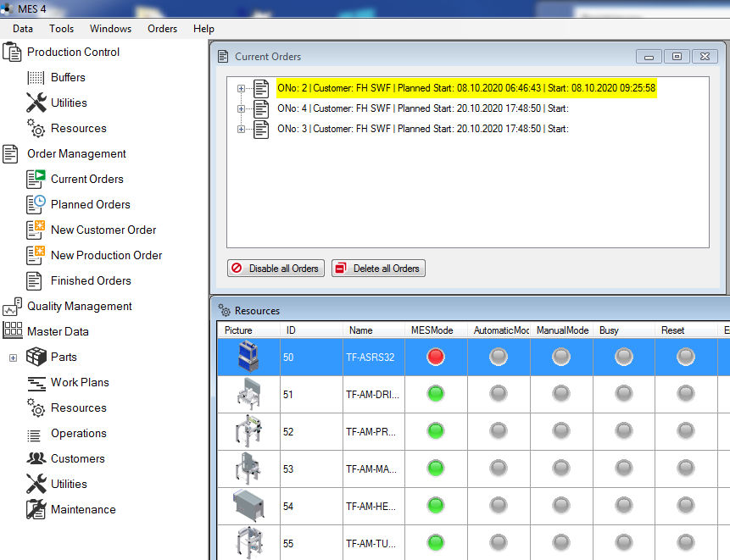Sort by the ID column header

(311, 330)
